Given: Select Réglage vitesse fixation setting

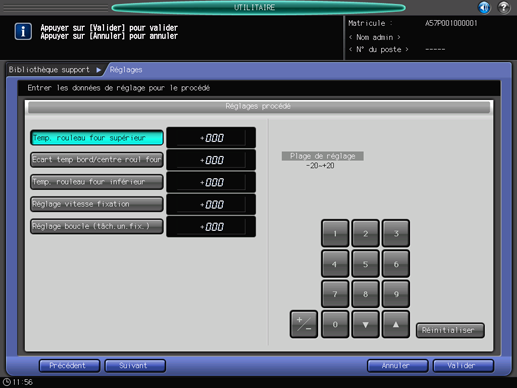Looking at the screenshot, I should coord(97,204).
